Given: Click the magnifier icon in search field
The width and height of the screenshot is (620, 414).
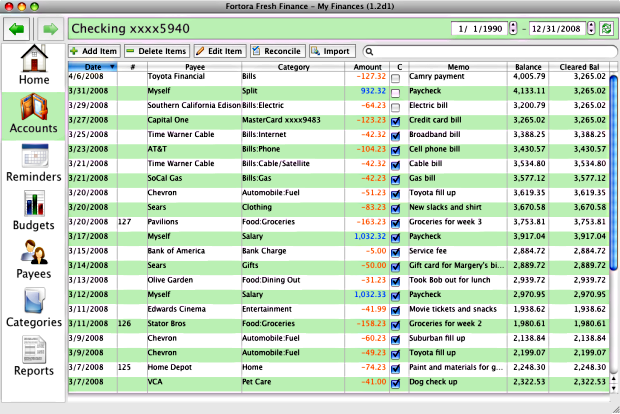Looking at the screenshot, I should (369, 51).
